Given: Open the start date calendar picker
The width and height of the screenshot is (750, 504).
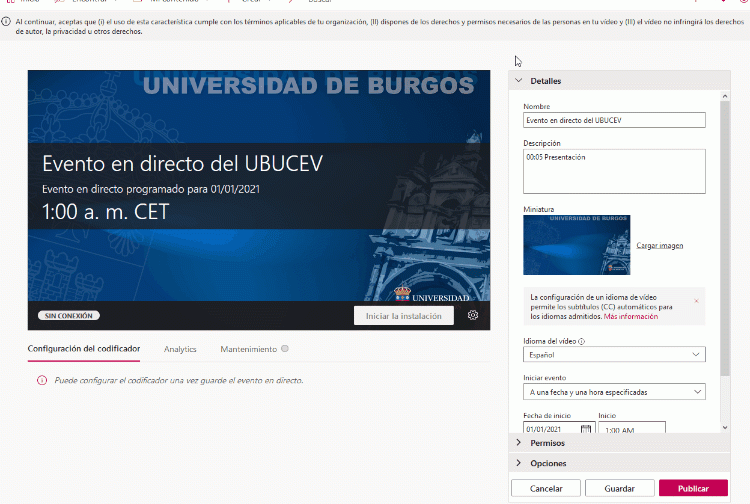Looking at the screenshot, I should (x=586, y=429).
